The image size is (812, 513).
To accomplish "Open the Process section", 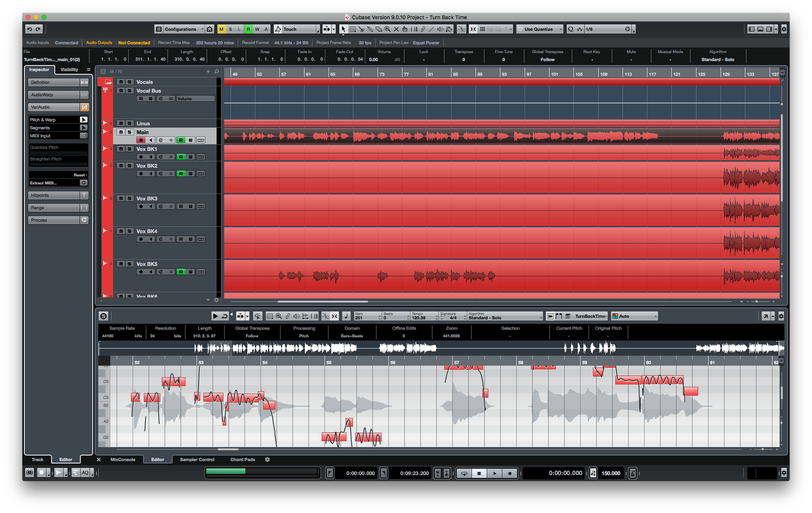I will click(58, 220).
